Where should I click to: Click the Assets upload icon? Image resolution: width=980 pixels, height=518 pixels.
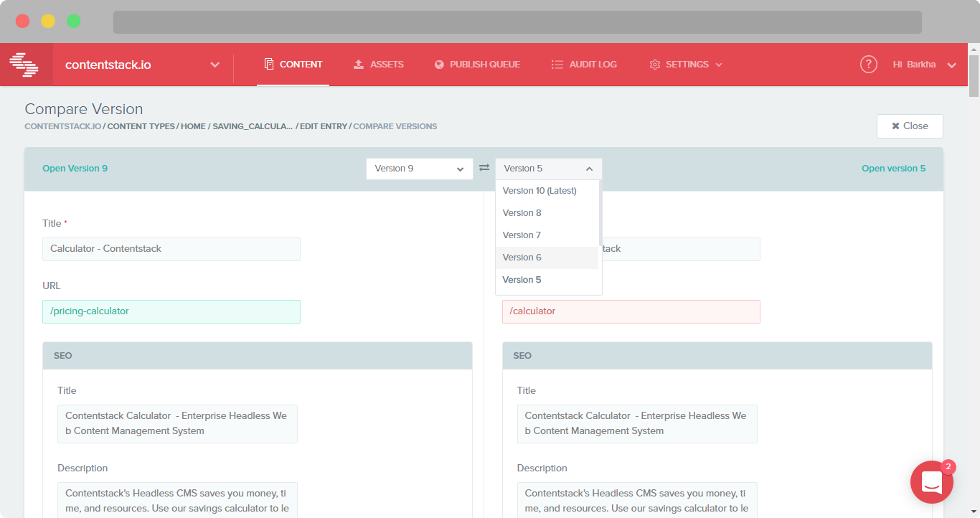359,65
